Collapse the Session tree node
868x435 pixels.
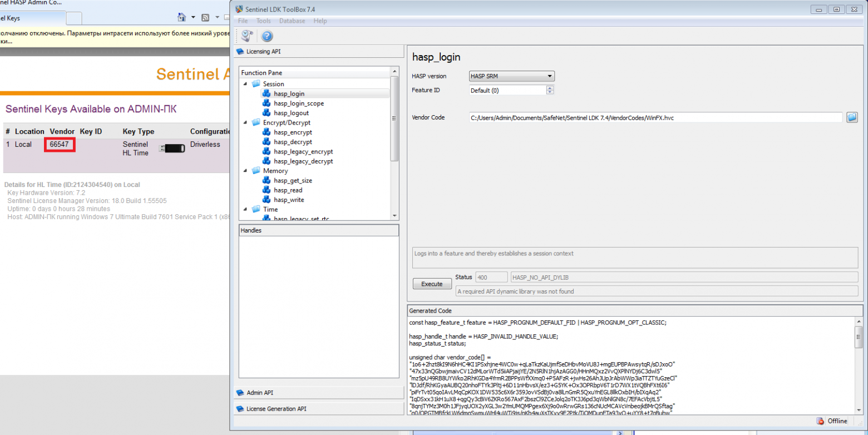point(245,84)
